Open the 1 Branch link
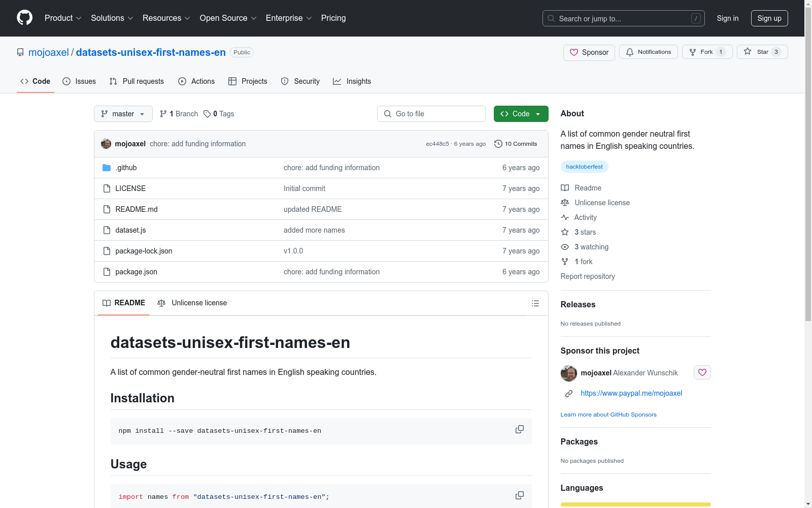 (179, 114)
